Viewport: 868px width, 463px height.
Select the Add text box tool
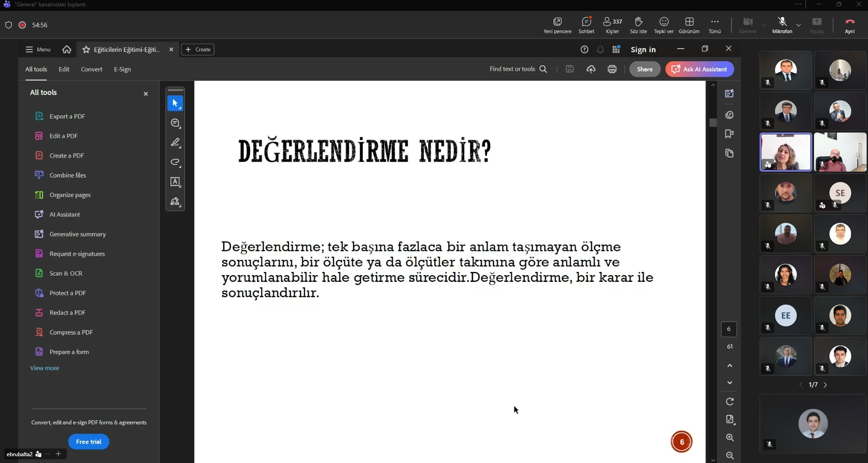(176, 182)
